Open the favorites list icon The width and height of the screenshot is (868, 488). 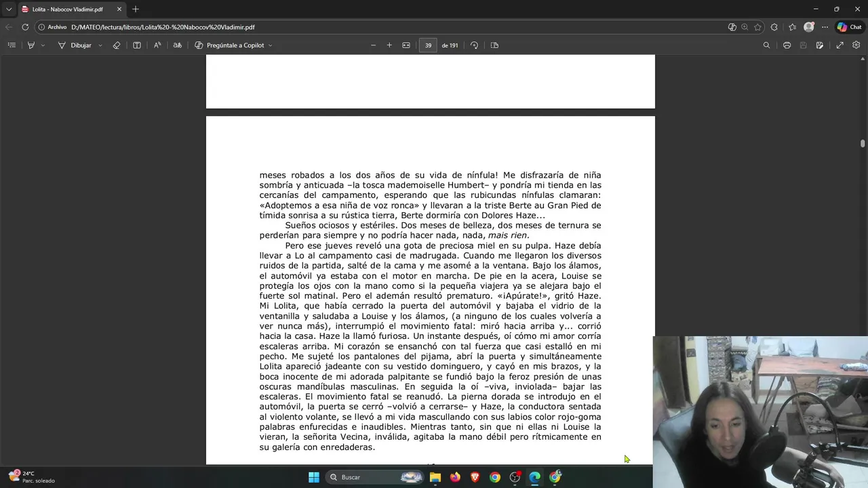(792, 27)
